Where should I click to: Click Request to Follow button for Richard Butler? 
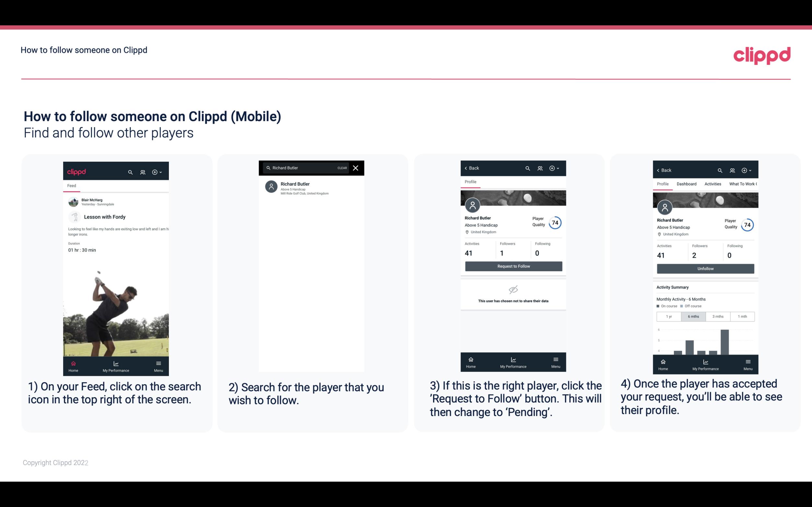(x=513, y=266)
